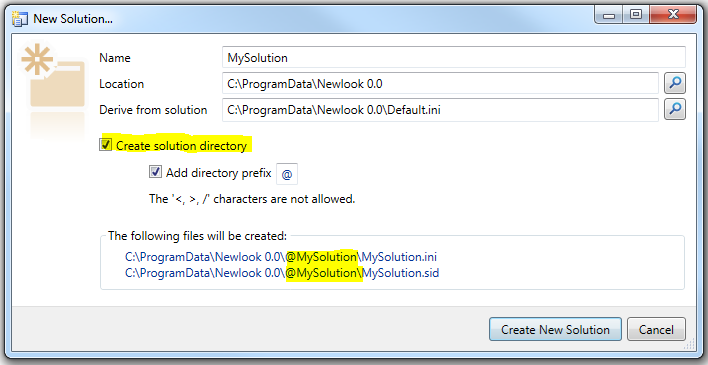708x365 pixels.
Task: Click the Create solution directory label
Action: click(182, 145)
